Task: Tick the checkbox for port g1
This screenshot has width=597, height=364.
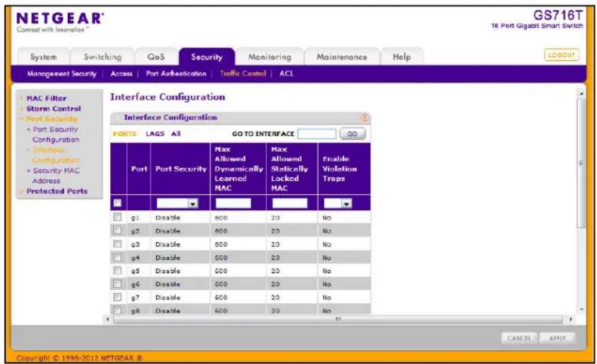Action: (x=117, y=217)
